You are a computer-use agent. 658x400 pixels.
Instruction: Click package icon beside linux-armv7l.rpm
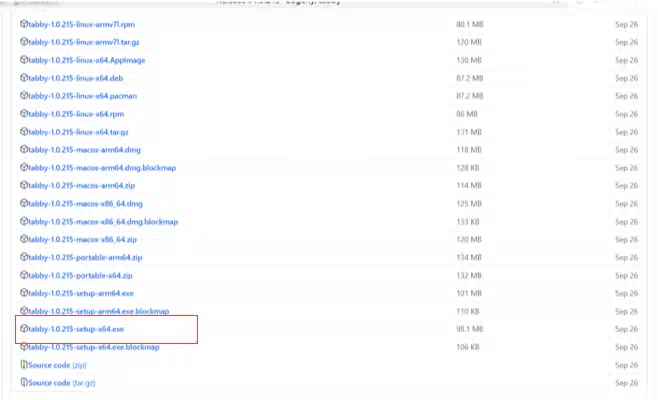click(x=24, y=24)
